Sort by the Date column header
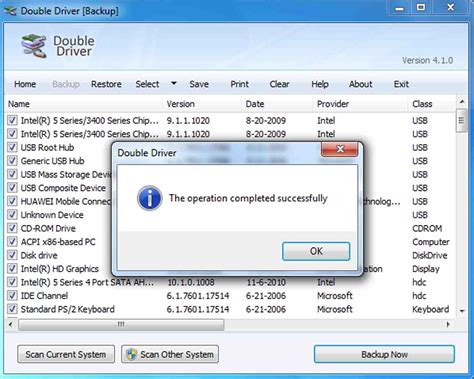 point(278,104)
